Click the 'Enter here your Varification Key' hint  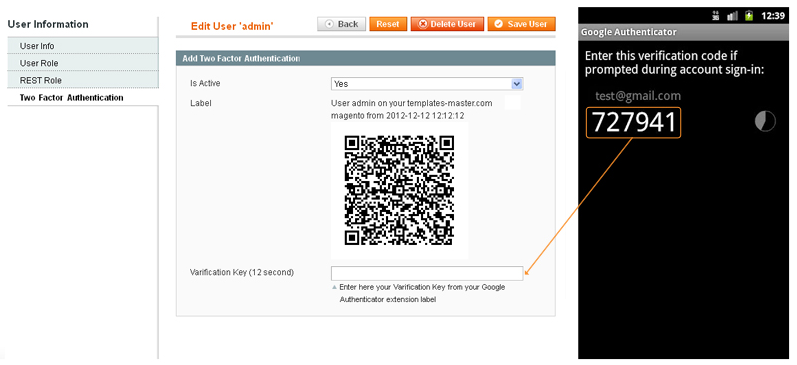tap(422, 293)
